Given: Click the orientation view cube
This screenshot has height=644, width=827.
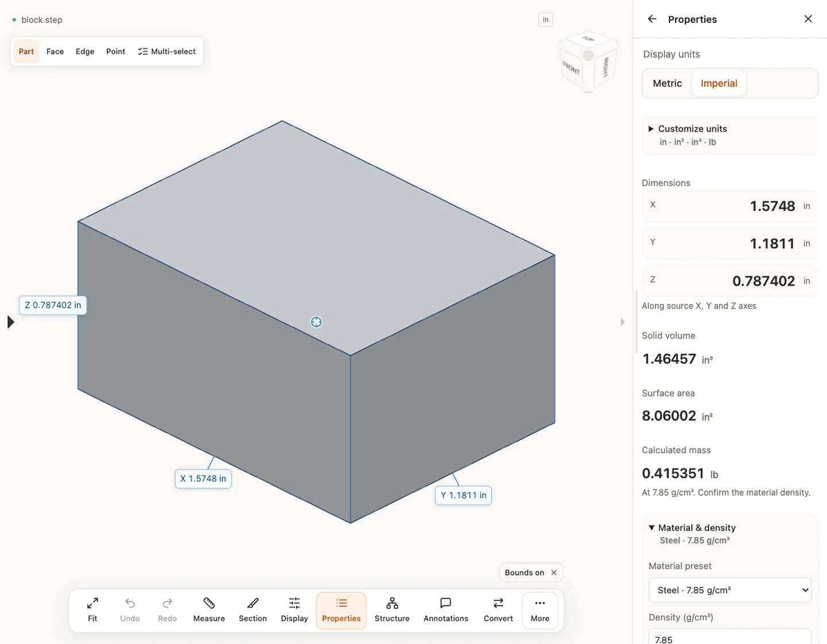Looking at the screenshot, I should (x=588, y=62).
